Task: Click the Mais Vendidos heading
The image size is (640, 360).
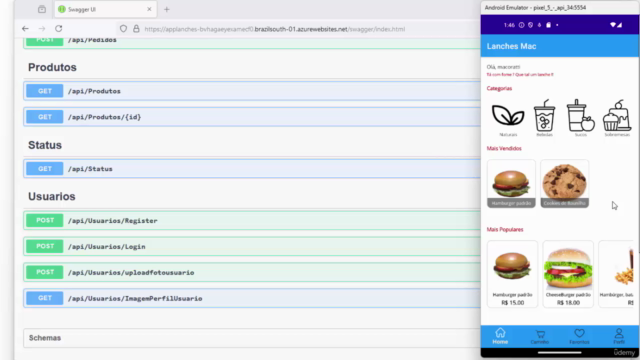Action: (504, 148)
